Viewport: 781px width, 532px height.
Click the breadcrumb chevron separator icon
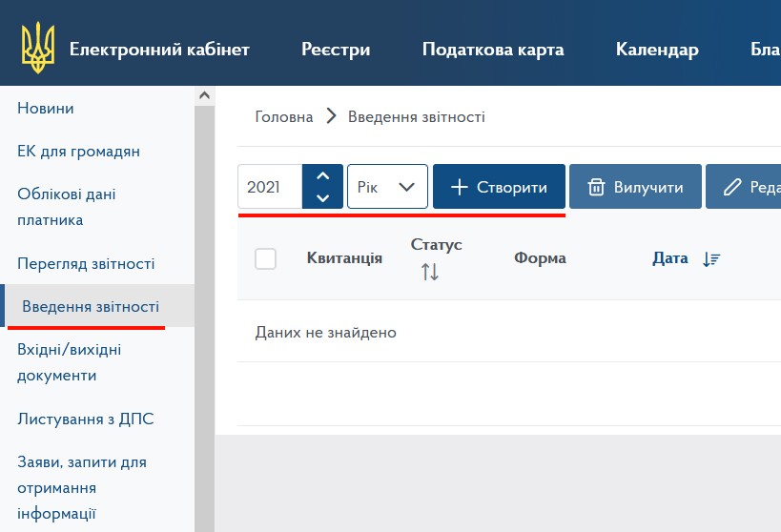(x=331, y=116)
